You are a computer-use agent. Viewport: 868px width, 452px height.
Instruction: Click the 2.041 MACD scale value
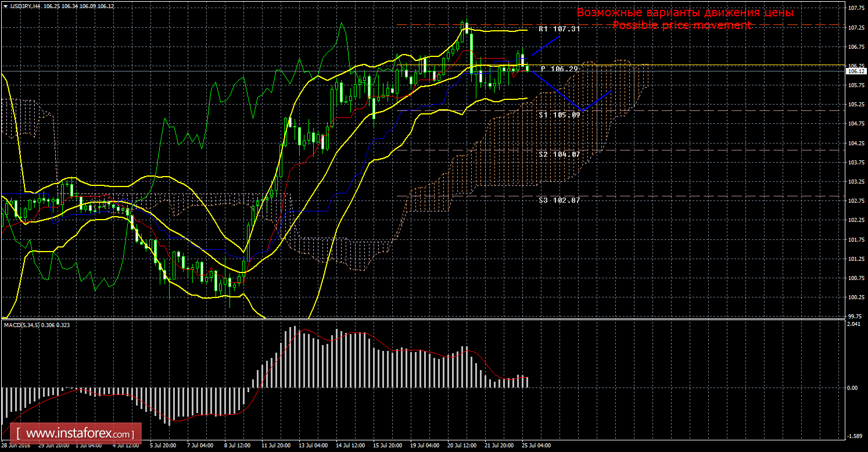click(855, 324)
